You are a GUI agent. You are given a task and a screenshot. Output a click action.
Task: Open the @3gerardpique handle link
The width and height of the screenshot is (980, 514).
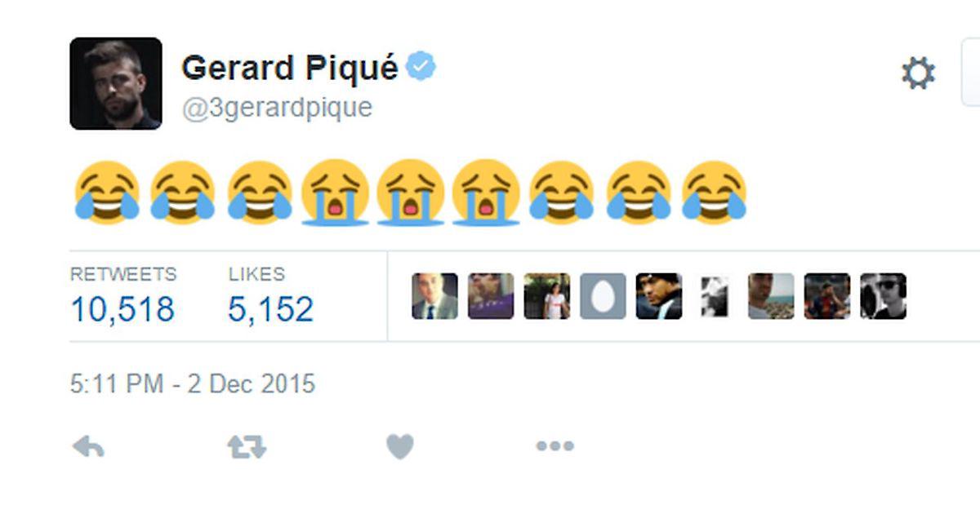coord(277,108)
